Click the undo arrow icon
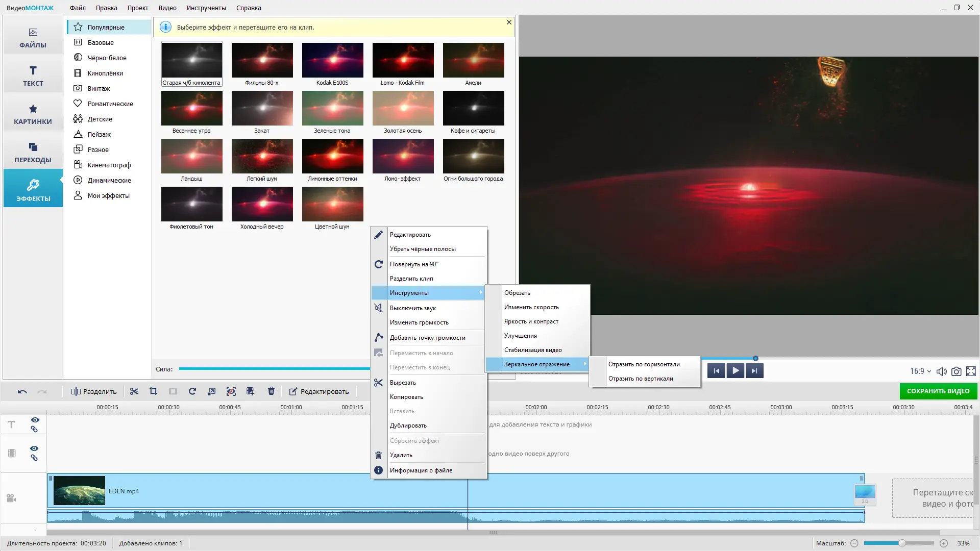The width and height of the screenshot is (980, 551). click(x=22, y=391)
